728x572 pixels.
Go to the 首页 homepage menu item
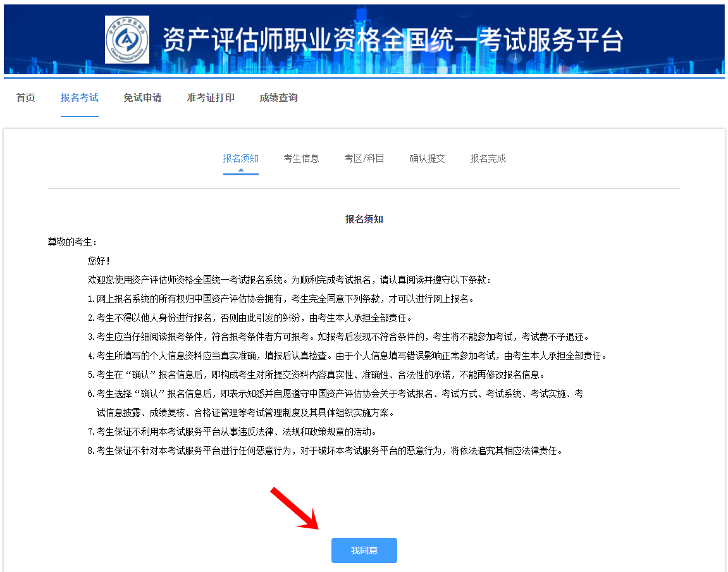pyautogui.click(x=25, y=97)
